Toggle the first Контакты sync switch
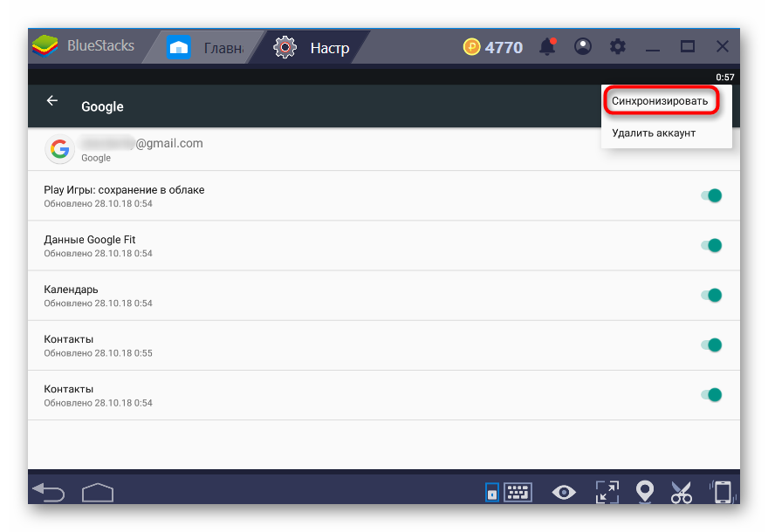The height and width of the screenshot is (532, 768). click(x=712, y=344)
